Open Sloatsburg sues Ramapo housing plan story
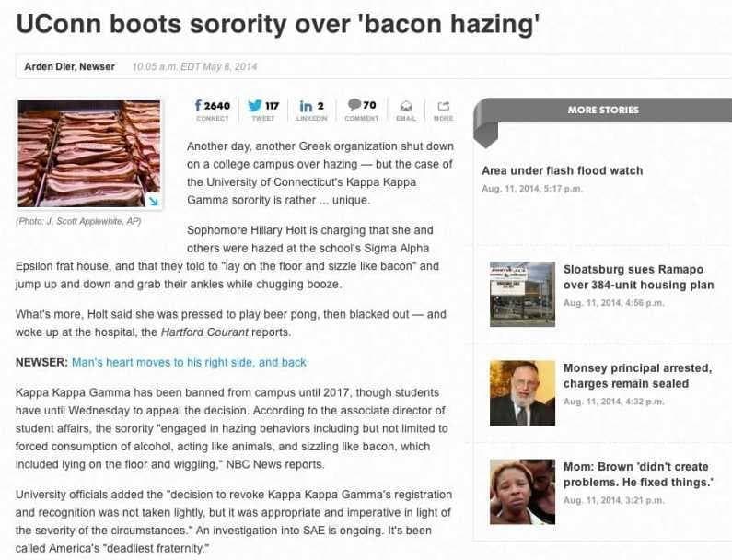The image size is (732, 560). click(633, 276)
